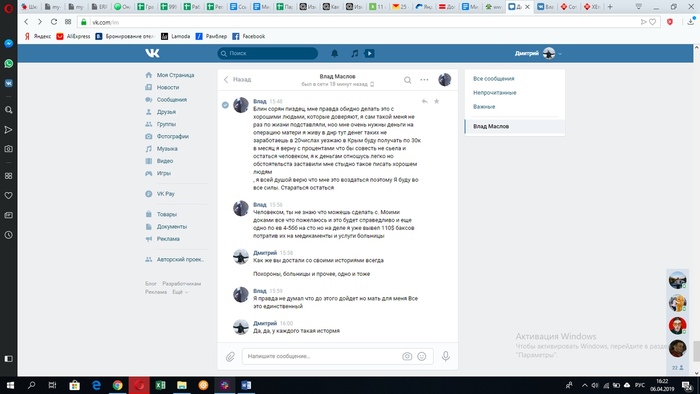700x394 pixels.
Task: Open bookmarks heart in Opera sidebar
Action: 8,195
